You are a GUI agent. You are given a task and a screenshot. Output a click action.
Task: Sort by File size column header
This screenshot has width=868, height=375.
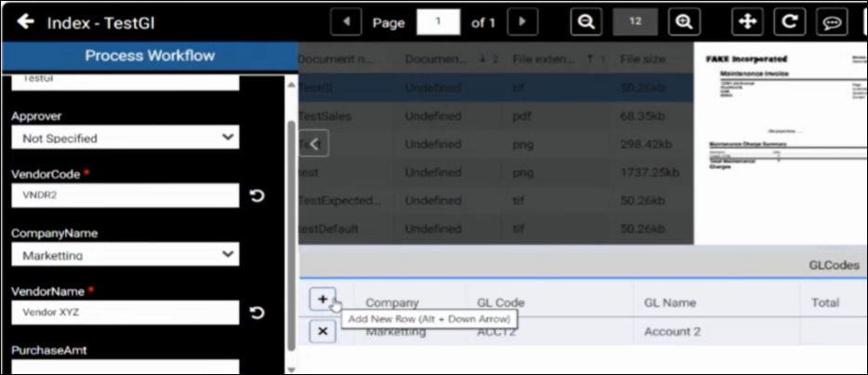pos(642,59)
